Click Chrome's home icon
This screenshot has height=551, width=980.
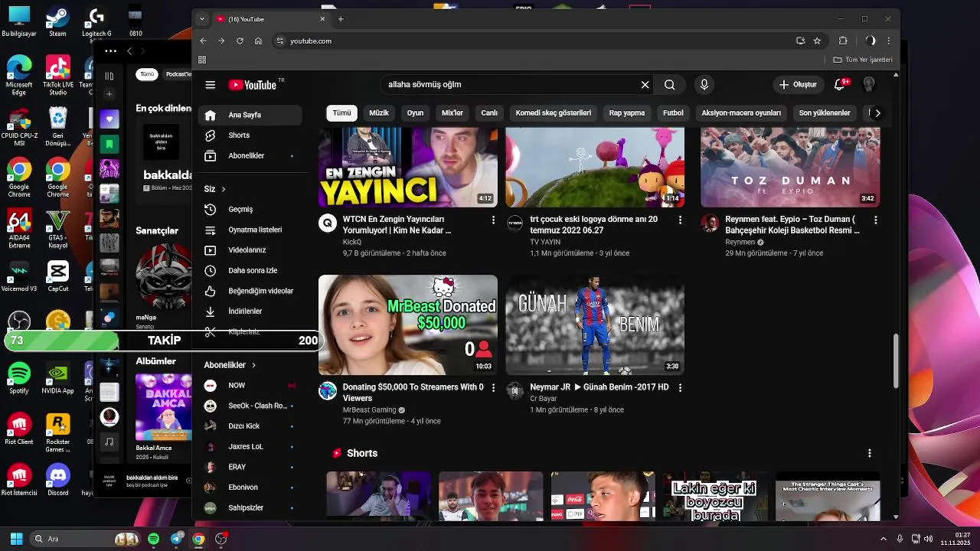(258, 41)
